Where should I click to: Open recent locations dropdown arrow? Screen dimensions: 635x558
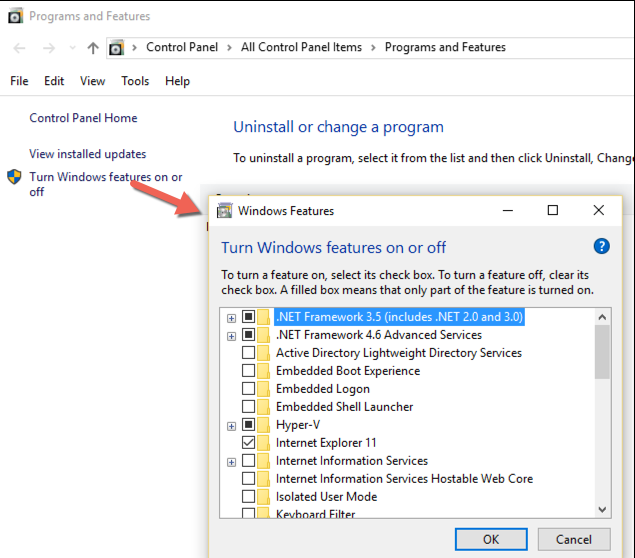pyautogui.click(x=72, y=48)
